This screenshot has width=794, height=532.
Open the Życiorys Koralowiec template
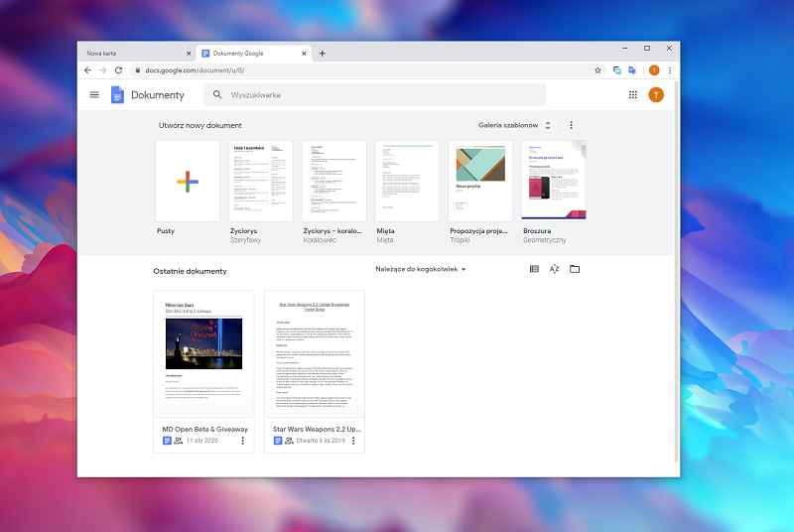coord(334,182)
